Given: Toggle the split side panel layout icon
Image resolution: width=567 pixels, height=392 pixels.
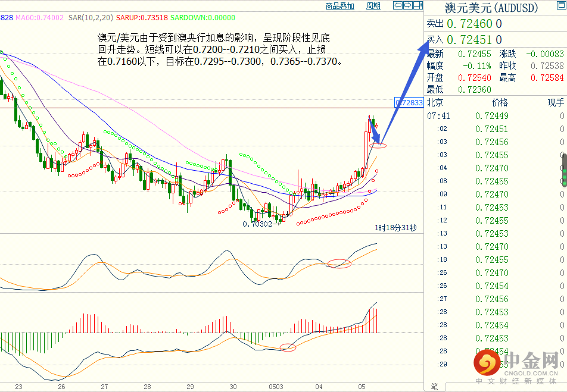Looking at the screenshot, I should click(418, 5).
